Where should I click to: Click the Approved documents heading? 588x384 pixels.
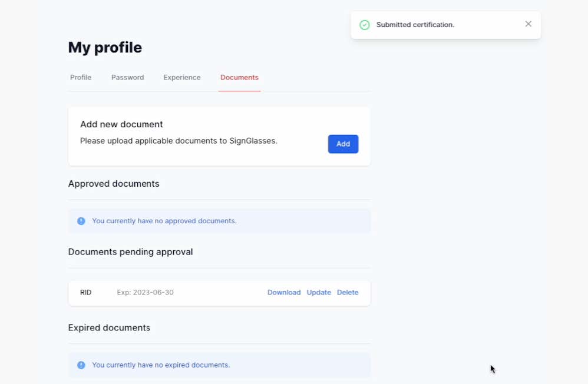point(114,183)
